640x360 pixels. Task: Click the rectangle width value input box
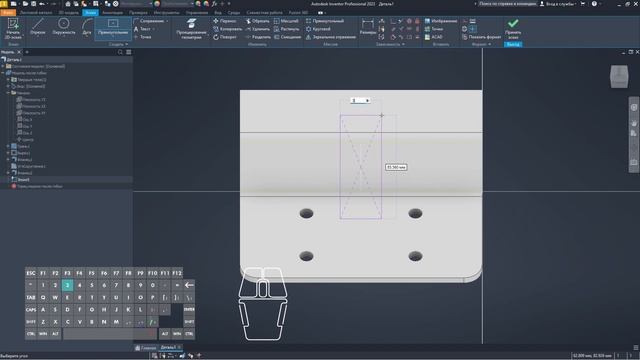(x=360, y=100)
